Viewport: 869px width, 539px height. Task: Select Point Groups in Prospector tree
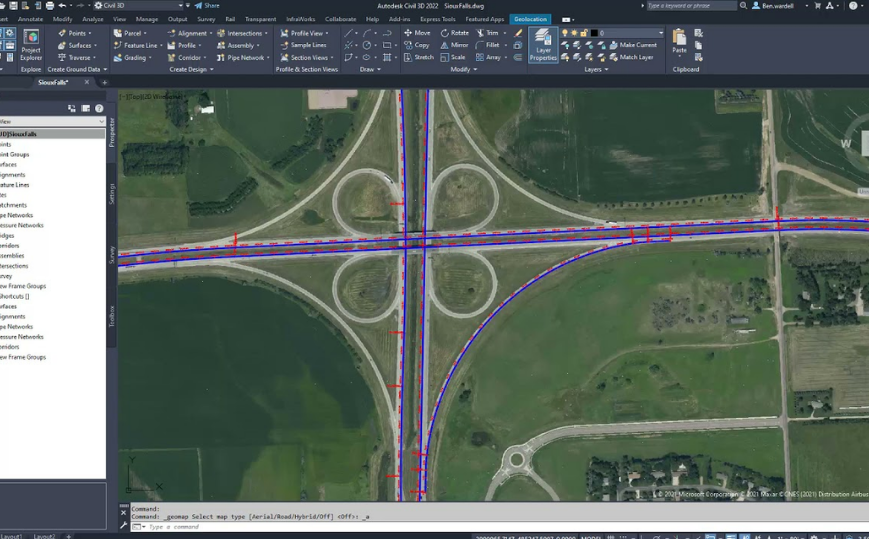tap(15, 155)
